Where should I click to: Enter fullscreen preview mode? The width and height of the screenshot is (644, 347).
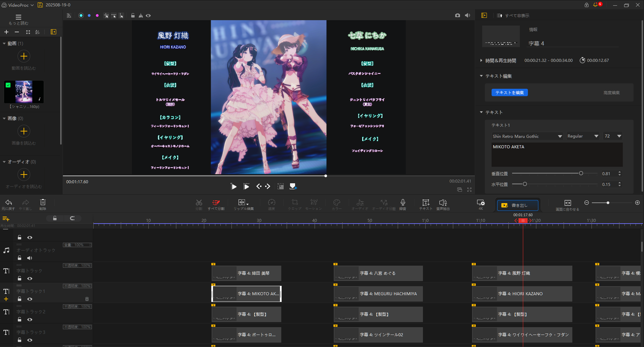click(x=469, y=190)
